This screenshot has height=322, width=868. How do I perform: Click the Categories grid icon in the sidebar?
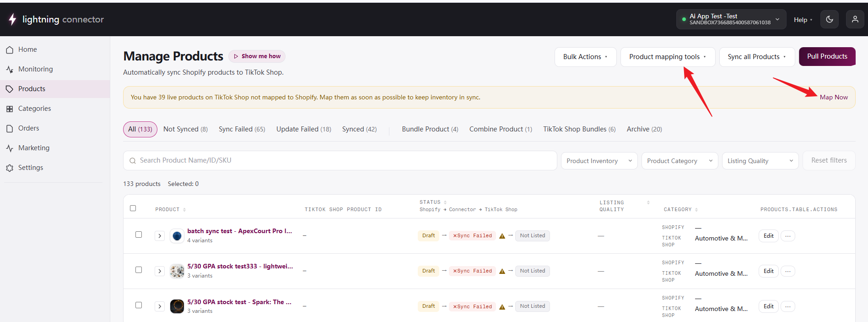tap(10, 109)
